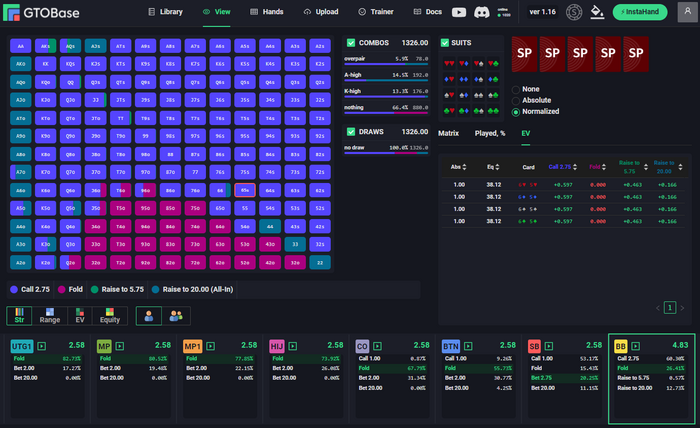Click the Call 2.75 legend swatch
Viewport: 700px width, 428px height.
coord(14,290)
